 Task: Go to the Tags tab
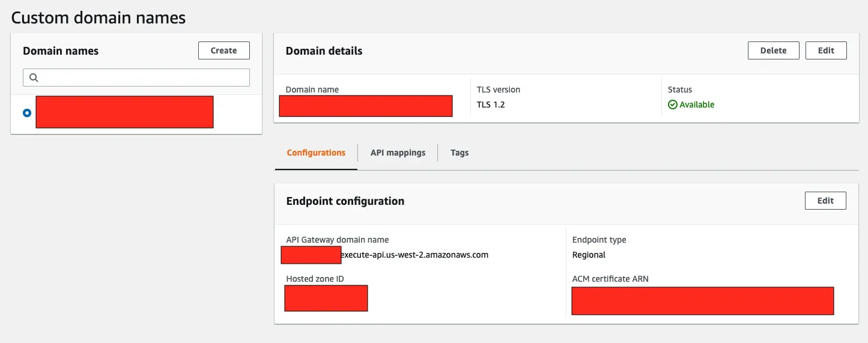pos(460,153)
